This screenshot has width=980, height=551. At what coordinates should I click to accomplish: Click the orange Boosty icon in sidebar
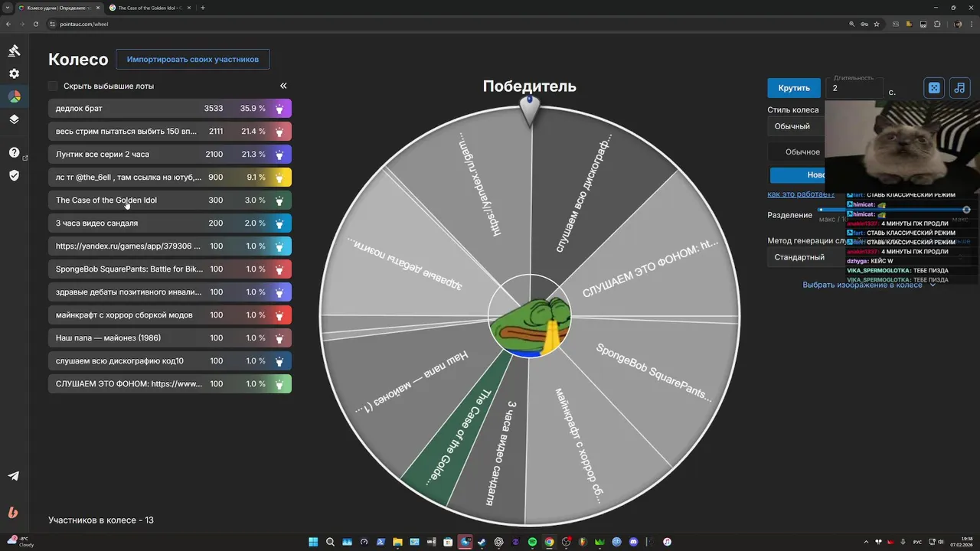tap(13, 512)
